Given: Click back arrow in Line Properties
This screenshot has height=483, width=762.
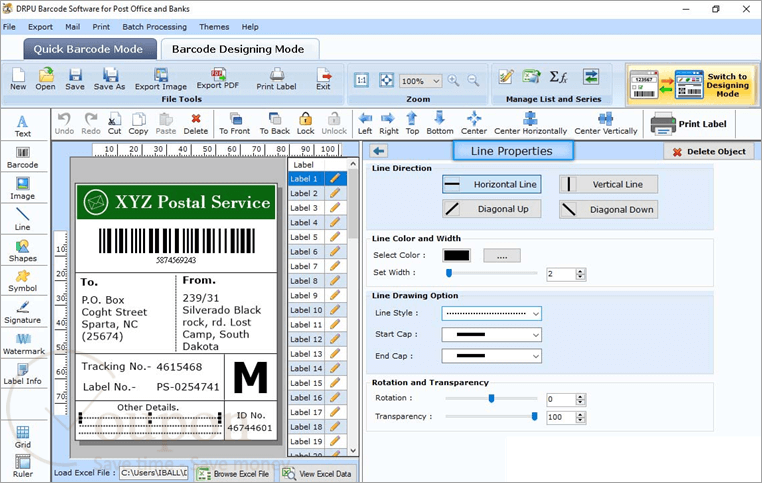Looking at the screenshot, I should click(379, 151).
